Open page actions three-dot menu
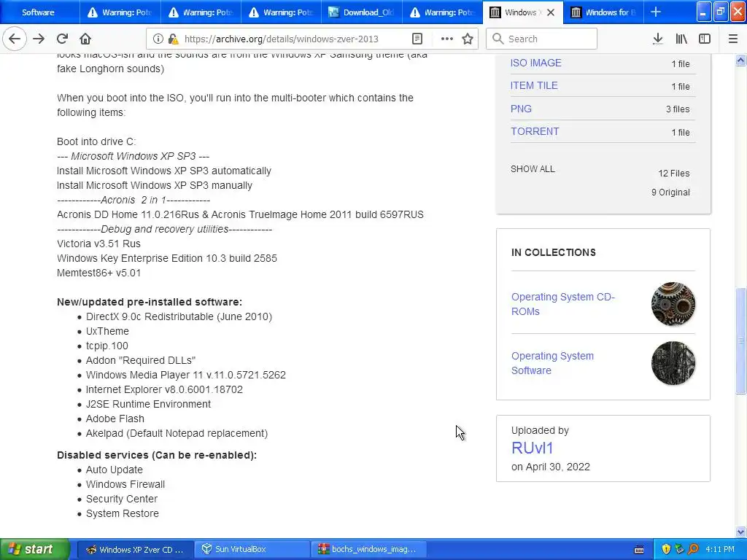The height and width of the screenshot is (560, 747). pyautogui.click(x=447, y=39)
